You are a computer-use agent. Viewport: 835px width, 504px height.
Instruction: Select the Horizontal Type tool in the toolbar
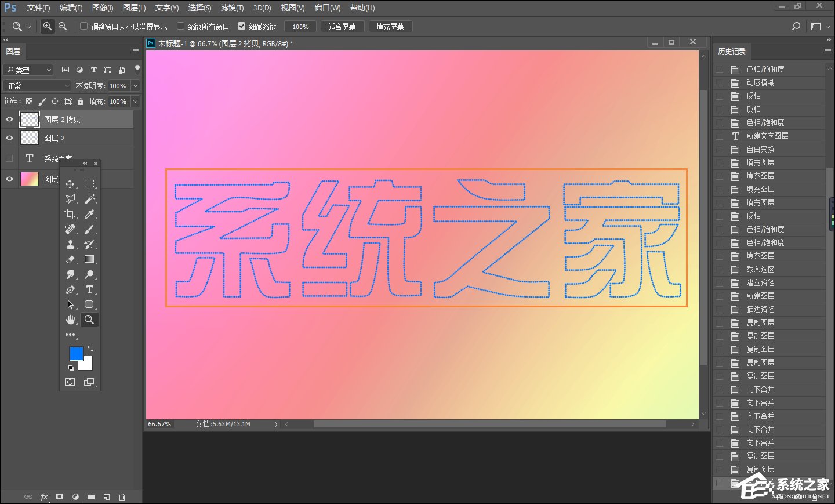point(89,289)
